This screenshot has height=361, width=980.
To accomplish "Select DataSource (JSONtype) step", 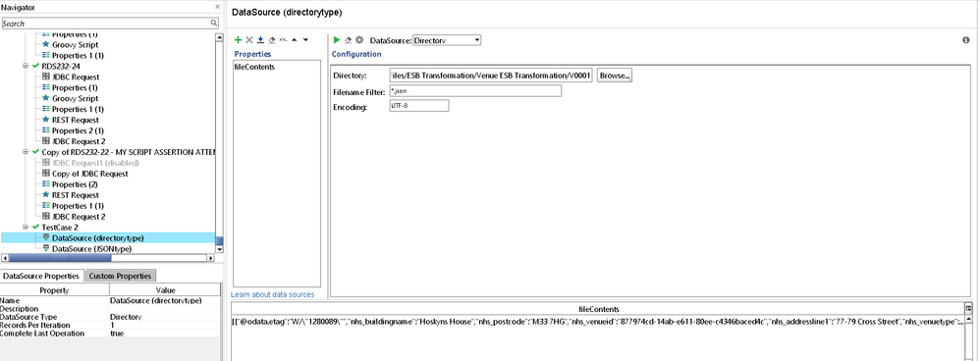I will click(x=91, y=248).
